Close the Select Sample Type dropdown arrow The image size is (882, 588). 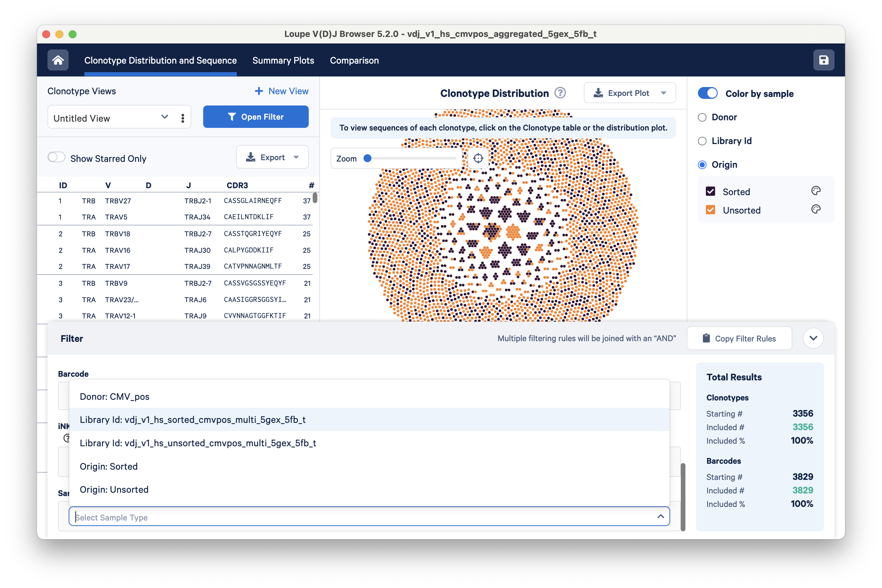click(661, 517)
